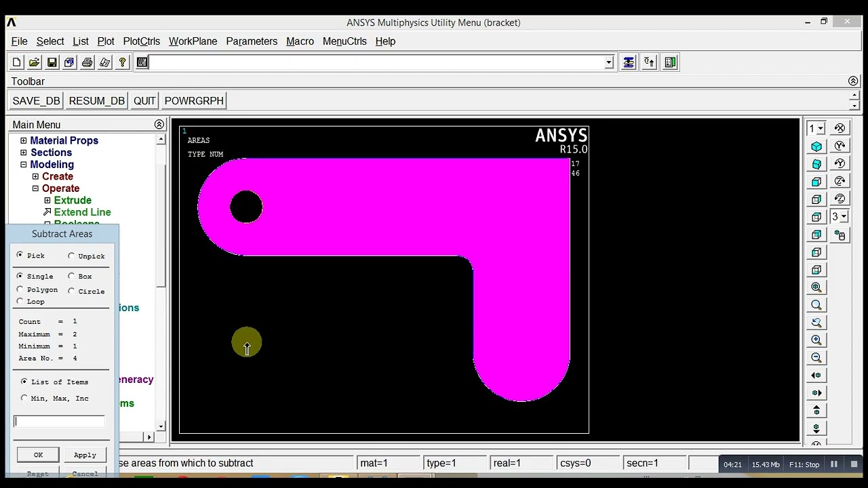Open the Select menu
The height and width of the screenshot is (488, 868).
tap(50, 41)
